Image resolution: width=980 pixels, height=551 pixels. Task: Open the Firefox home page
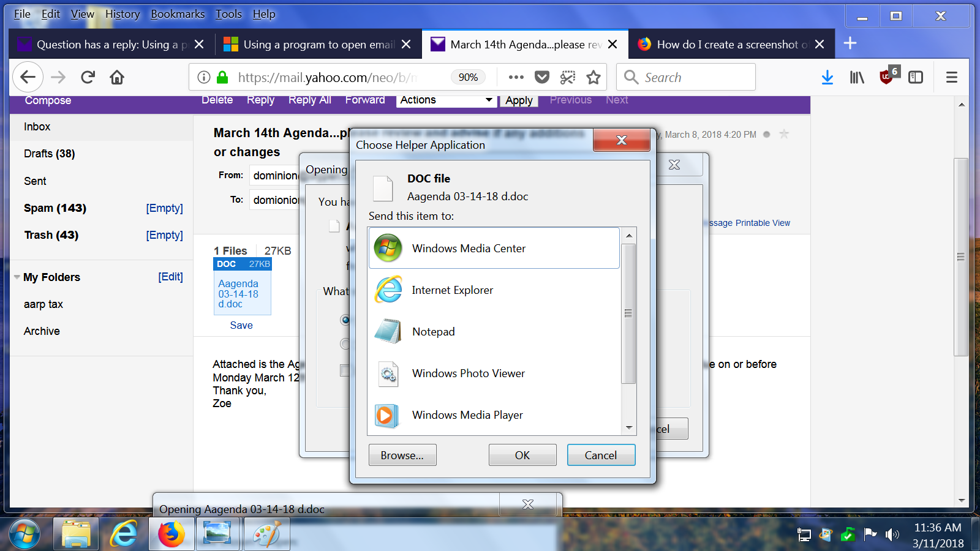click(x=117, y=77)
